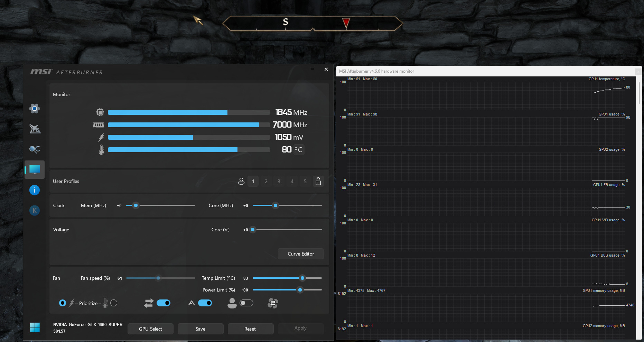Click the 'GPU1 BUS usage, %' graph label
644x342 pixels.
click(x=608, y=256)
